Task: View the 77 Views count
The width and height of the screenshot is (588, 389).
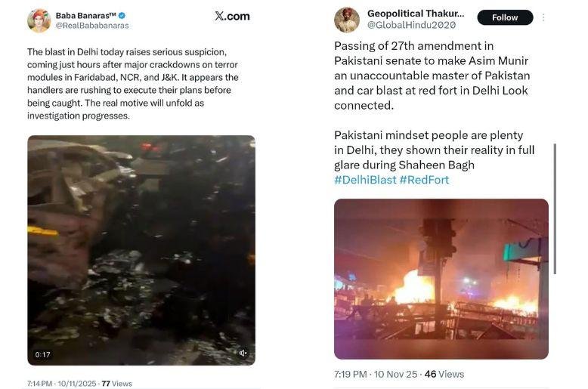Action: point(116,384)
